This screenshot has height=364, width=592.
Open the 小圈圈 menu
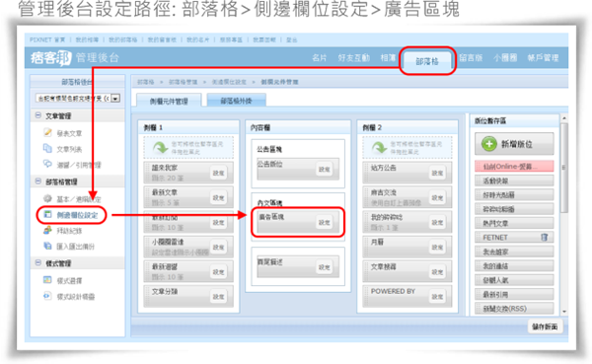(505, 58)
